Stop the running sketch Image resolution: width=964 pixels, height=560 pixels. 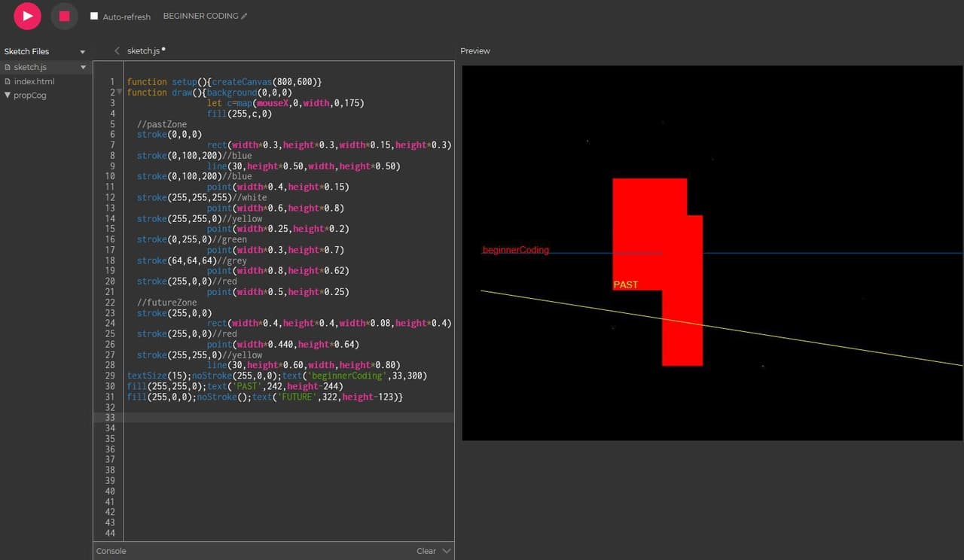pos(64,16)
